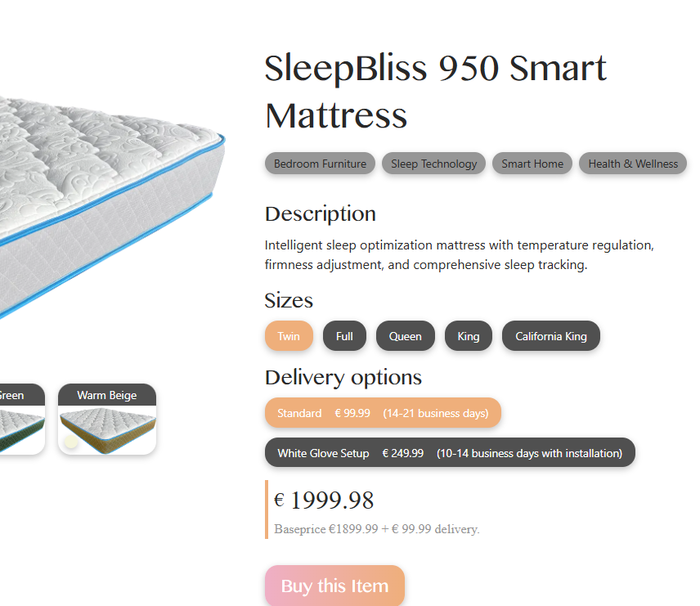The height and width of the screenshot is (606, 700).
Task: Open the Bedroom Furniture category tag
Action: [320, 164]
